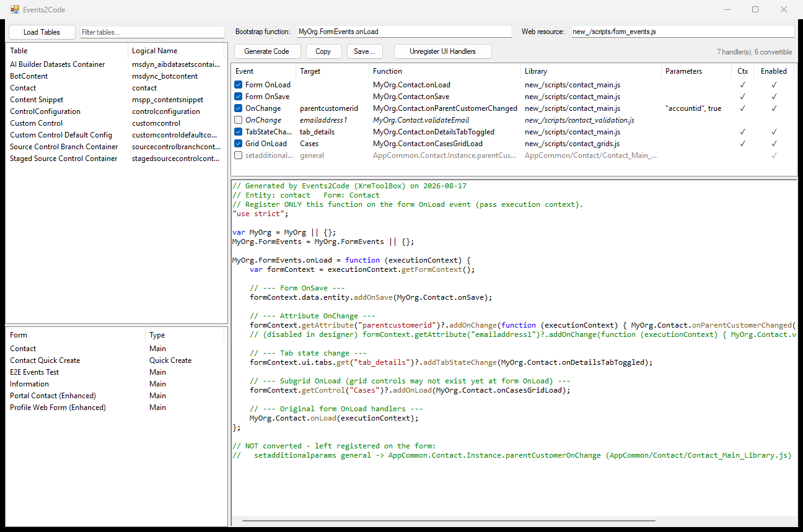Click the Save... button
The height and width of the screenshot is (532, 803).
(364, 51)
